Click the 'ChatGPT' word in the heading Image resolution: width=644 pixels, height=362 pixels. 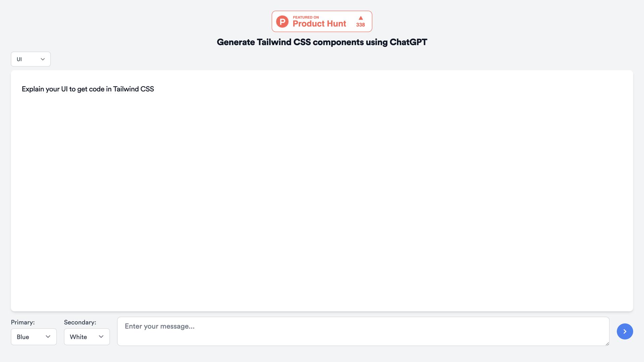[x=408, y=42]
